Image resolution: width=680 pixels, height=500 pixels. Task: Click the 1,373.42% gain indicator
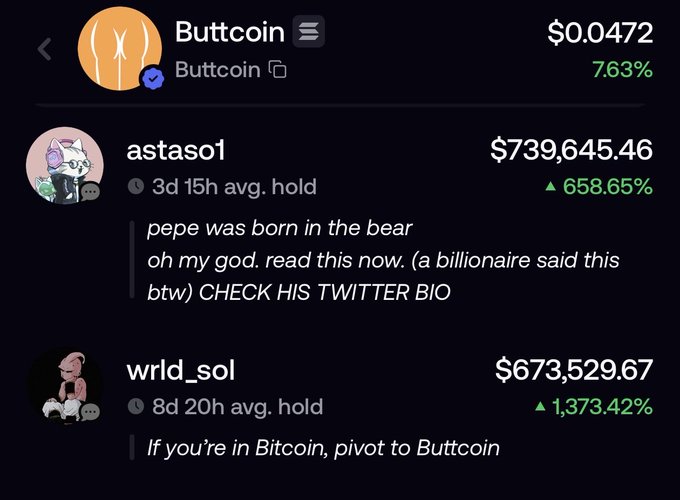tap(594, 406)
